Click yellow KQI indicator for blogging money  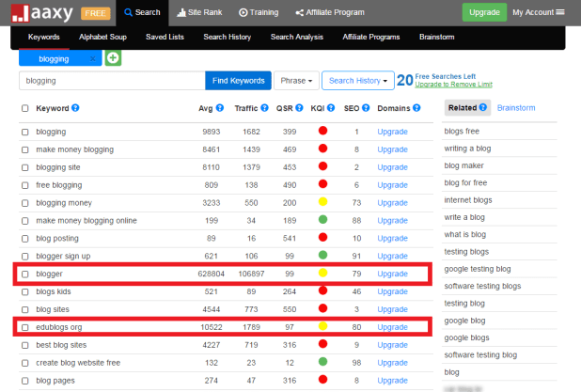tap(322, 201)
